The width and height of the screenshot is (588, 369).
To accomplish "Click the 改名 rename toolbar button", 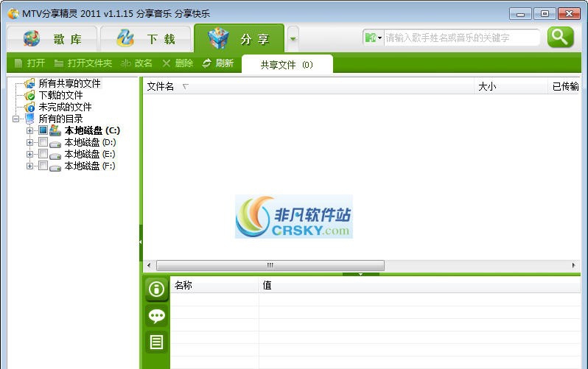I will tap(136, 63).
